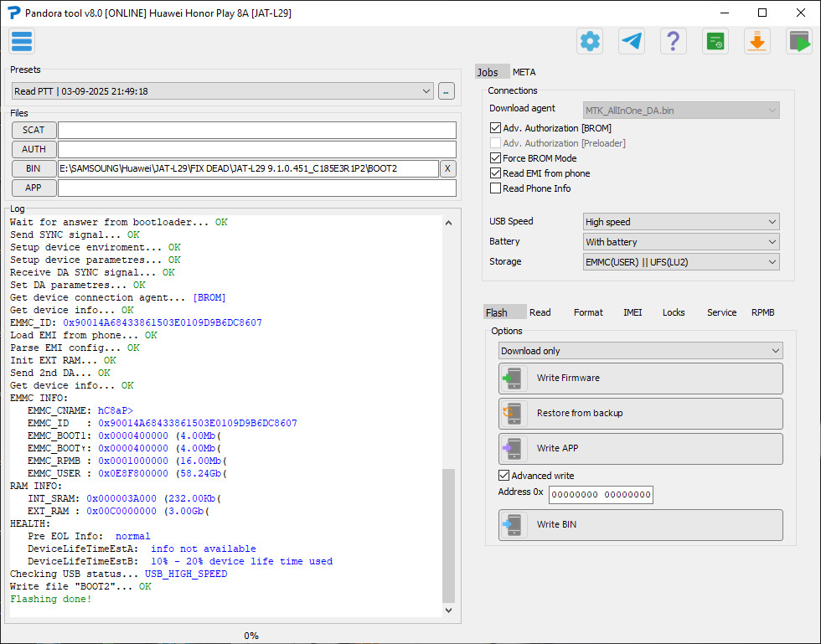
Task: Click the AUTH file button
Action: click(34, 149)
